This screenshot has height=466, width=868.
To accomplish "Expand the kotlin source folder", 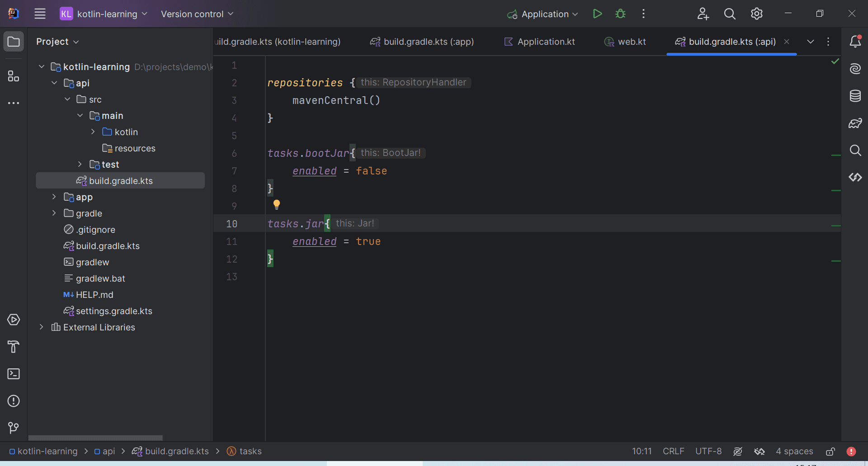I will point(93,132).
